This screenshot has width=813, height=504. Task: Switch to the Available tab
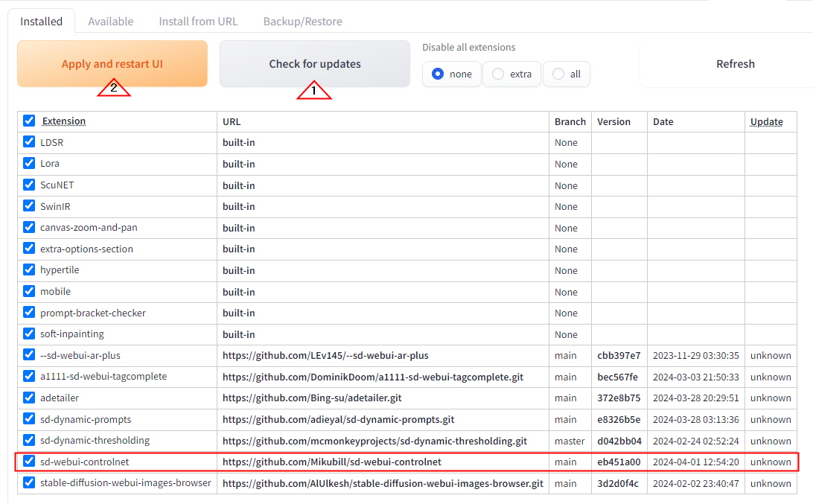[x=110, y=22]
